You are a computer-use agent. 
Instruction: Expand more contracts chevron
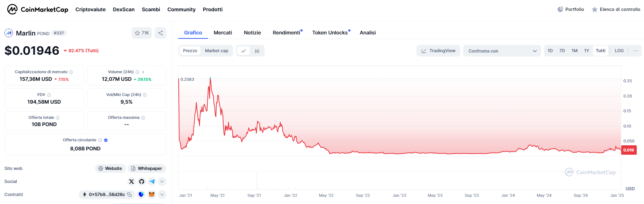[x=162, y=195]
